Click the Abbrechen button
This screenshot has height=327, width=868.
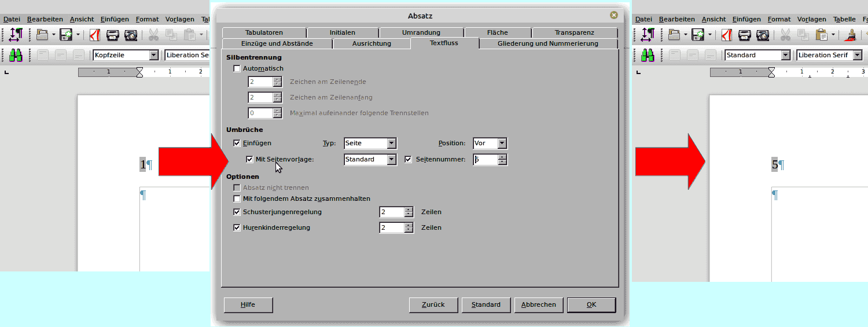tap(538, 304)
